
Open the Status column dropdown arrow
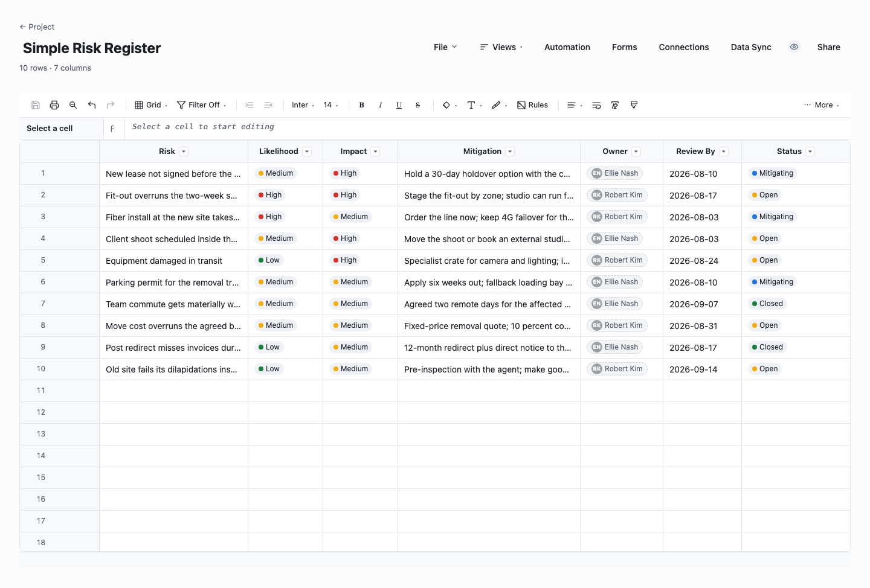pyautogui.click(x=810, y=152)
